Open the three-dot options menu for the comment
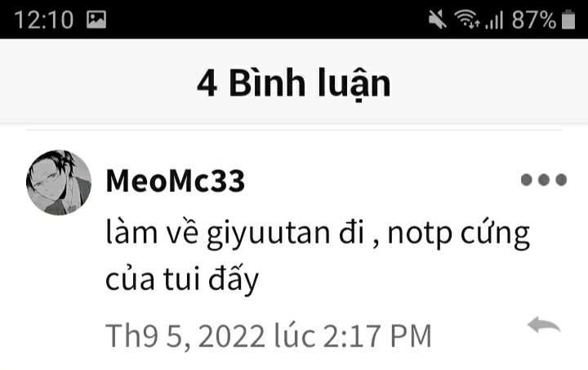 pyautogui.click(x=544, y=180)
